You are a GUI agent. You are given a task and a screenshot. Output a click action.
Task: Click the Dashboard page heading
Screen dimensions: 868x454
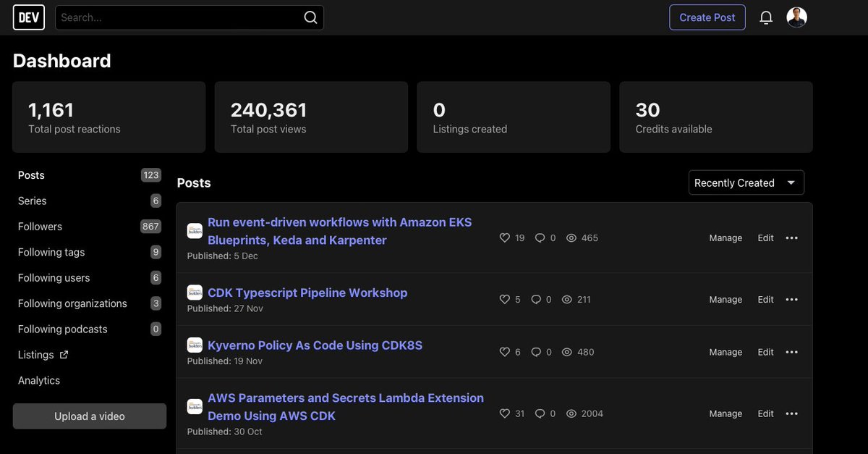pyautogui.click(x=62, y=61)
